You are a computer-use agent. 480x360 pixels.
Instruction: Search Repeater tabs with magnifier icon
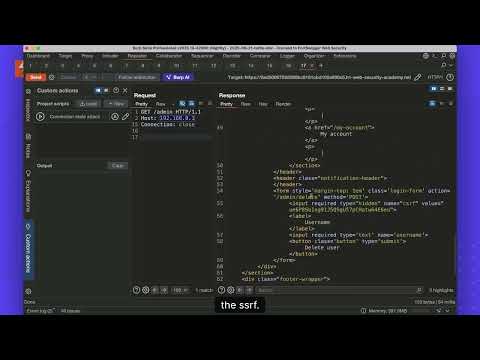pos(443,66)
